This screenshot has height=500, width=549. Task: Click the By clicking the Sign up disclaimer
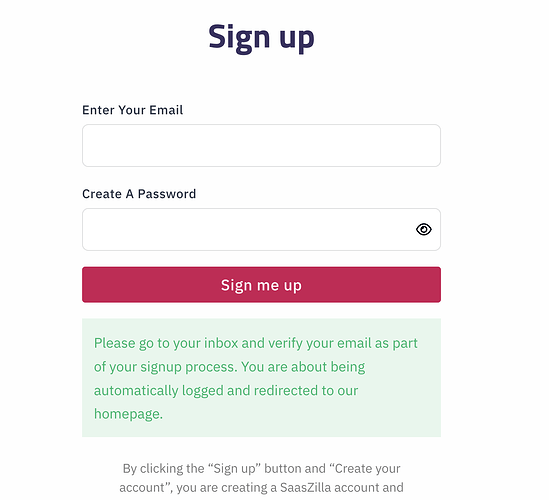[261, 478]
